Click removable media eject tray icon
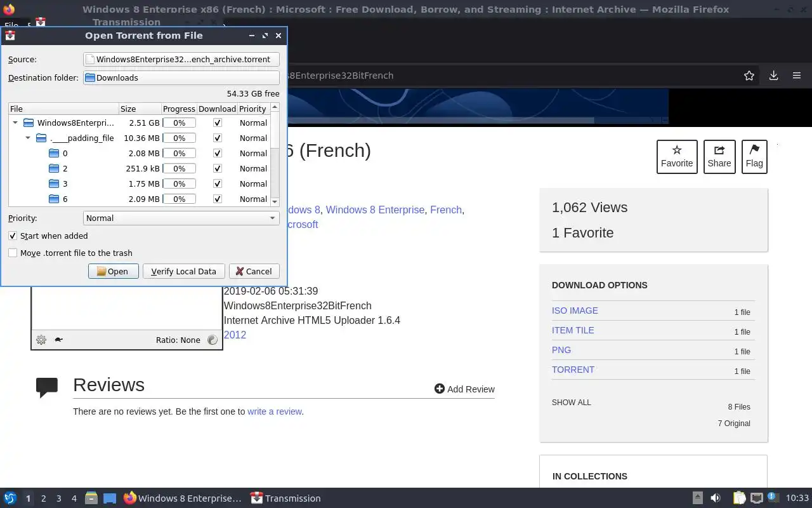The image size is (812, 508). 698,498
